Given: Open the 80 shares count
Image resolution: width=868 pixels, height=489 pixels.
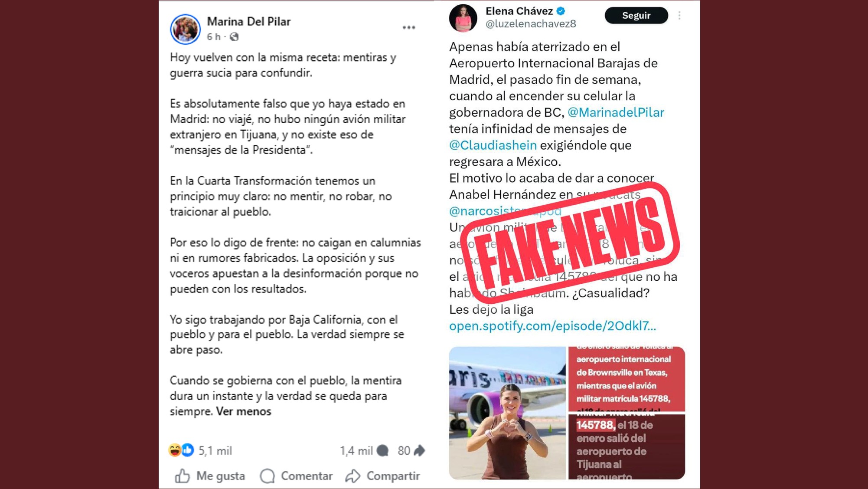Looking at the screenshot, I should pos(411,451).
